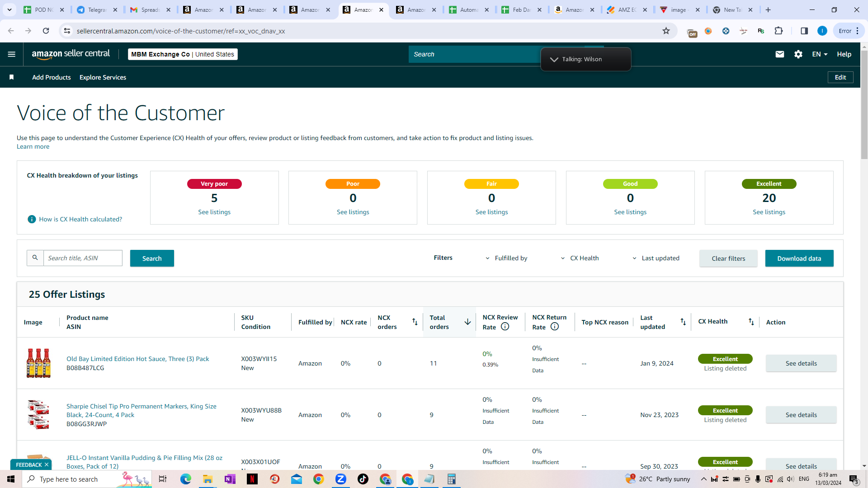Switch to the Telegram browser tab
Screen dimensions: 868x488
97,9
